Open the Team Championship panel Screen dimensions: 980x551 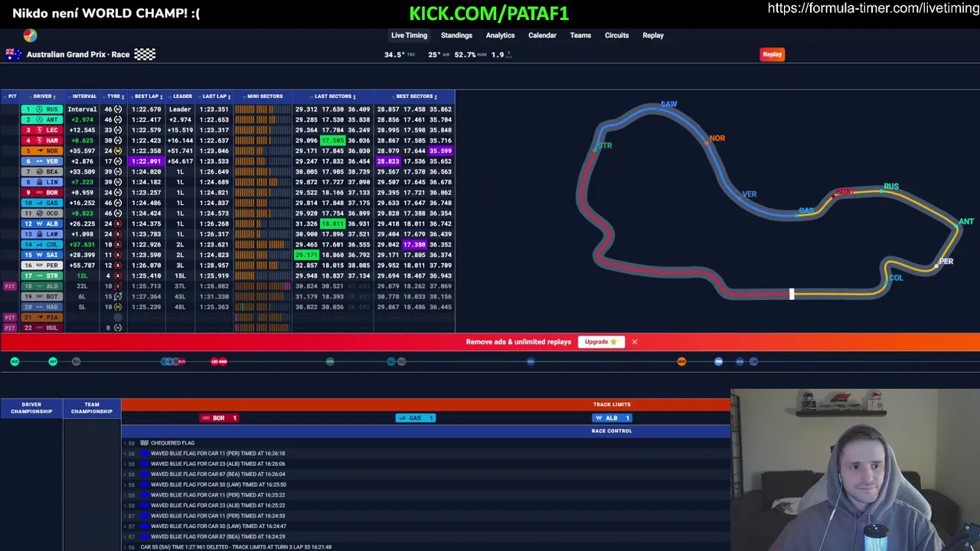[92, 409]
